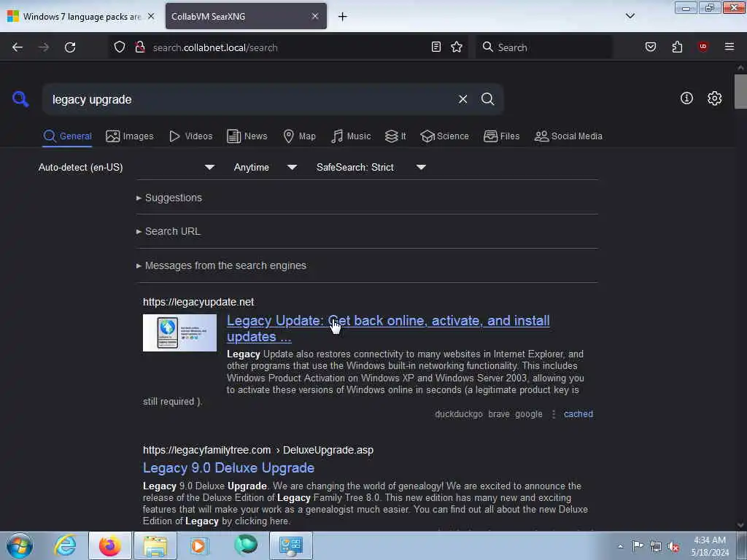Click the page vertical scrollbar thumb

(740, 91)
